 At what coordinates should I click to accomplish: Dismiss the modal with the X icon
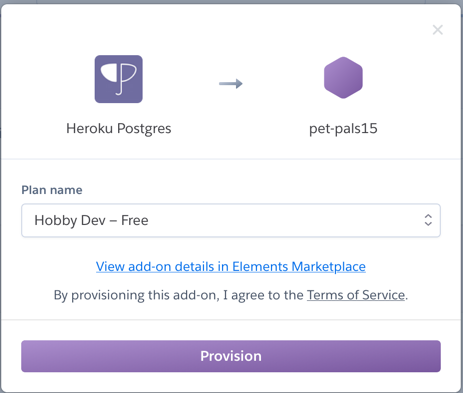coord(438,30)
